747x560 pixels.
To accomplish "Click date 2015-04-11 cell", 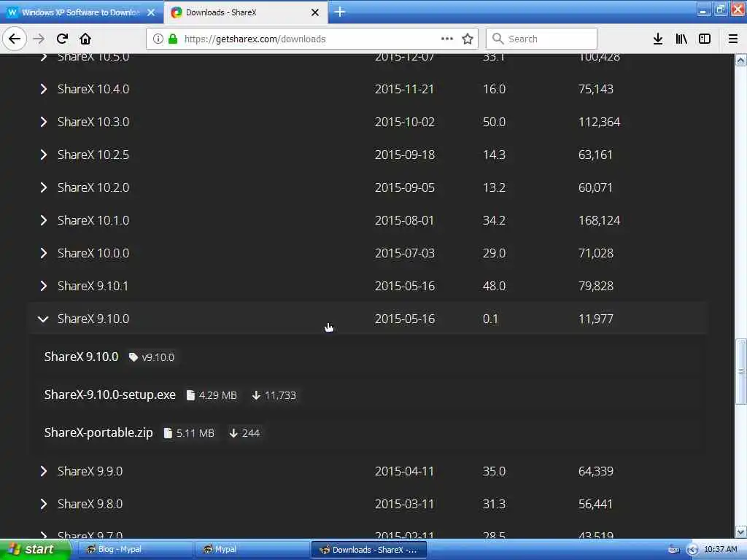I will pyautogui.click(x=404, y=471).
